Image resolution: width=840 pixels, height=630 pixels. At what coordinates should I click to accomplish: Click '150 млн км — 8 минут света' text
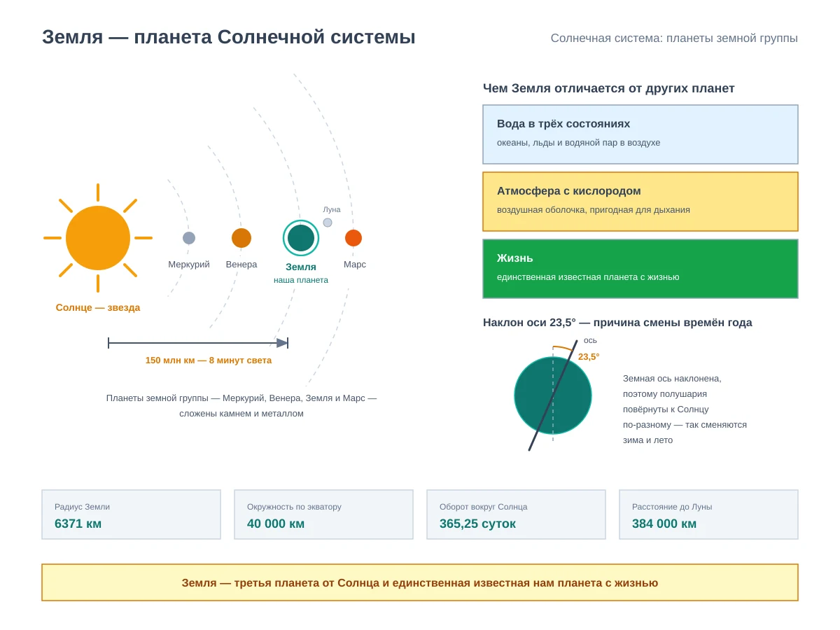tap(209, 360)
